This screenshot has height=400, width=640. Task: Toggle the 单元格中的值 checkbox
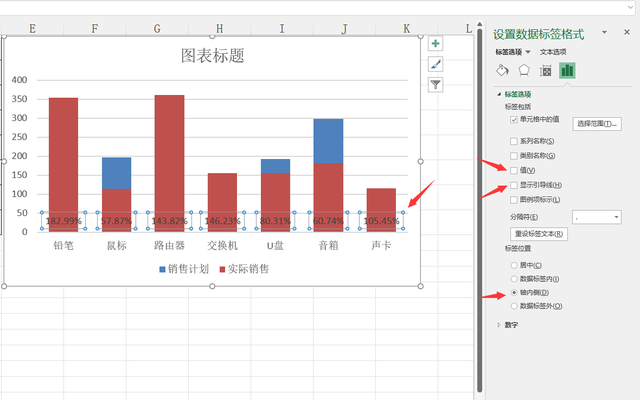click(514, 120)
